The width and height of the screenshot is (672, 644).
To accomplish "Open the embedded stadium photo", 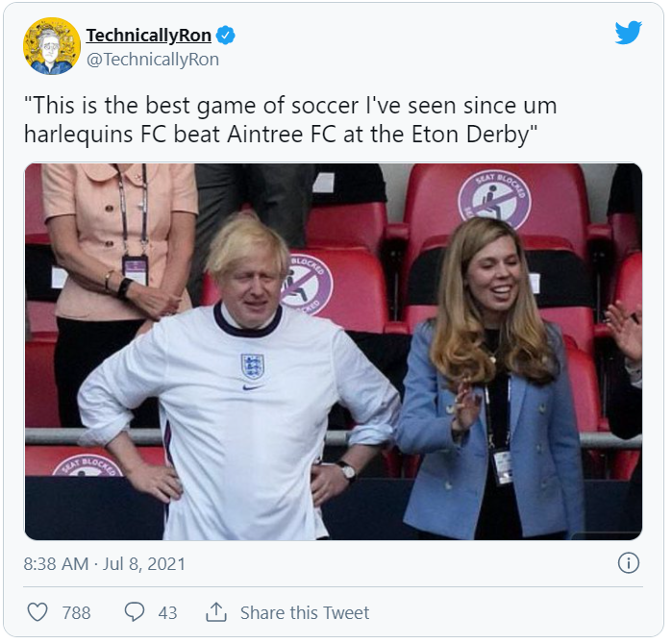I will click(333, 351).
